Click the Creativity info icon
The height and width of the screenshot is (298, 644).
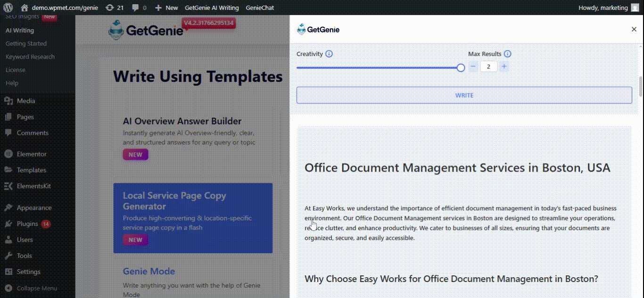point(329,54)
